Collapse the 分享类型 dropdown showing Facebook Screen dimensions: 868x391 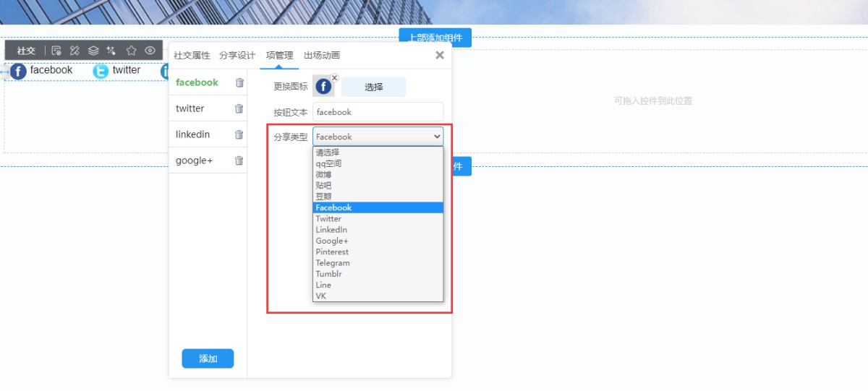coord(378,137)
